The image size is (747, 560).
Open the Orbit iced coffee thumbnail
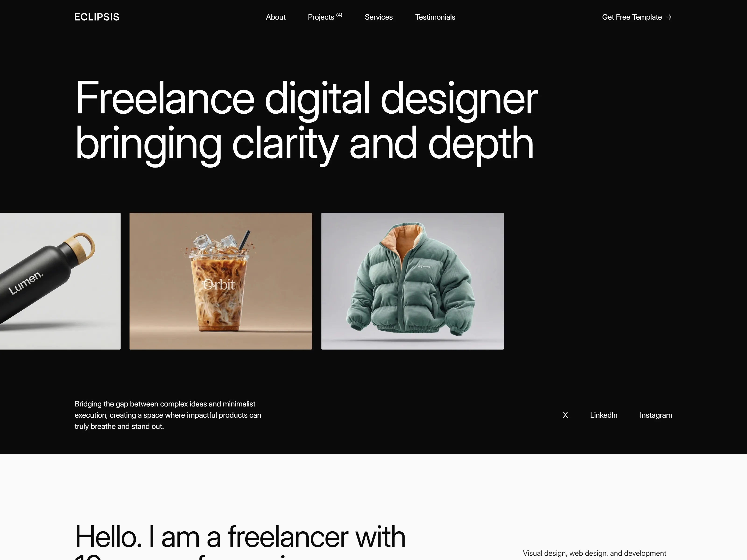(x=221, y=281)
